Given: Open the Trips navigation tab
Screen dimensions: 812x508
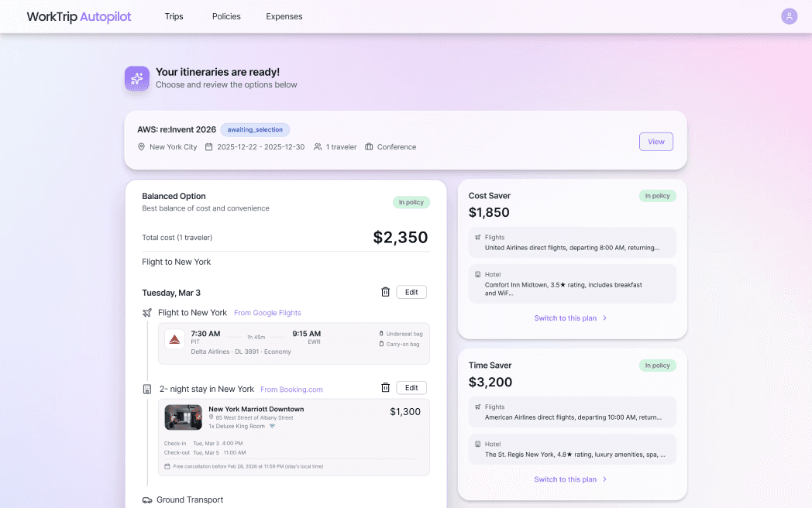Looking at the screenshot, I should point(174,16).
